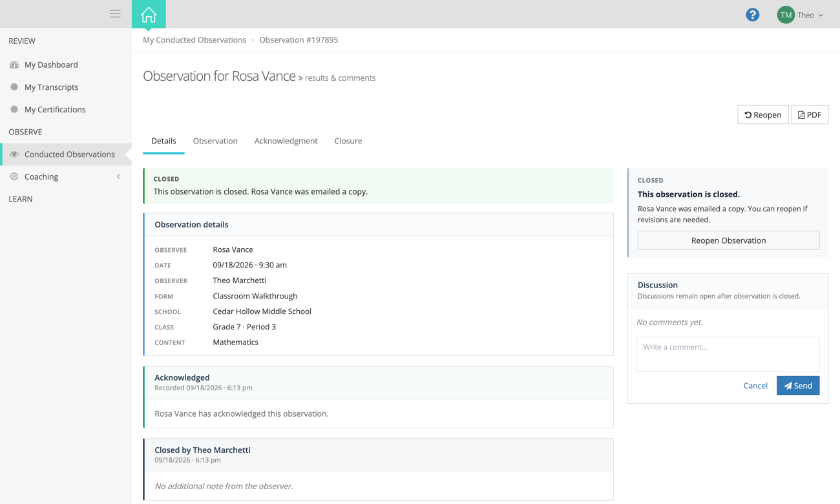Click the Closed by Theo Marchetti heading

click(x=202, y=450)
